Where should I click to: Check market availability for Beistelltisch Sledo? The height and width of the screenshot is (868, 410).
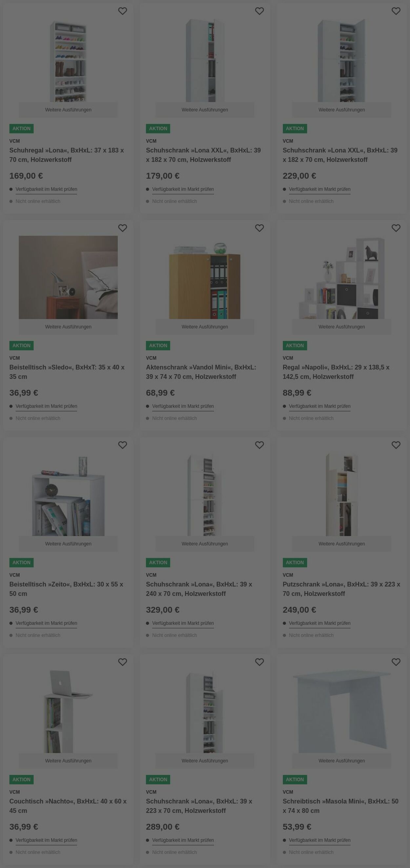pos(46,406)
